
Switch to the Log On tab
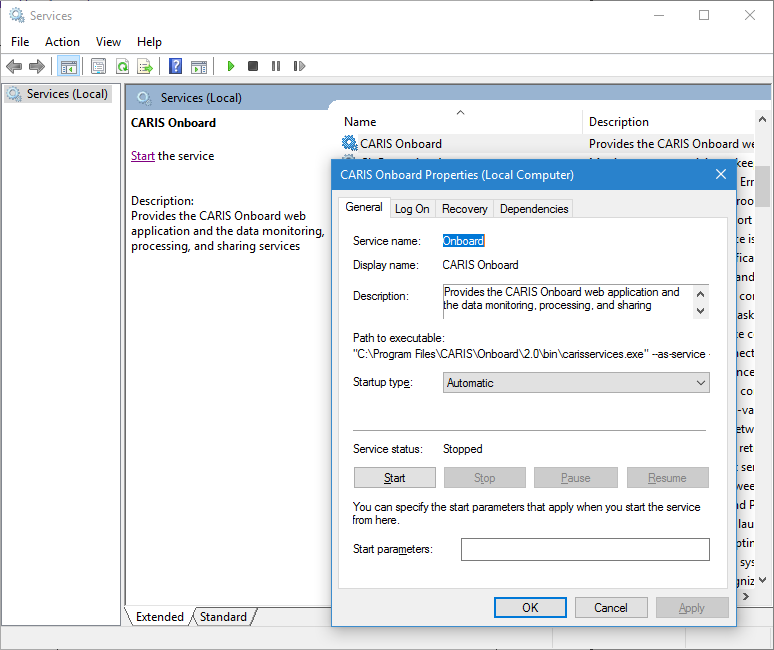click(x=412, y=209)
